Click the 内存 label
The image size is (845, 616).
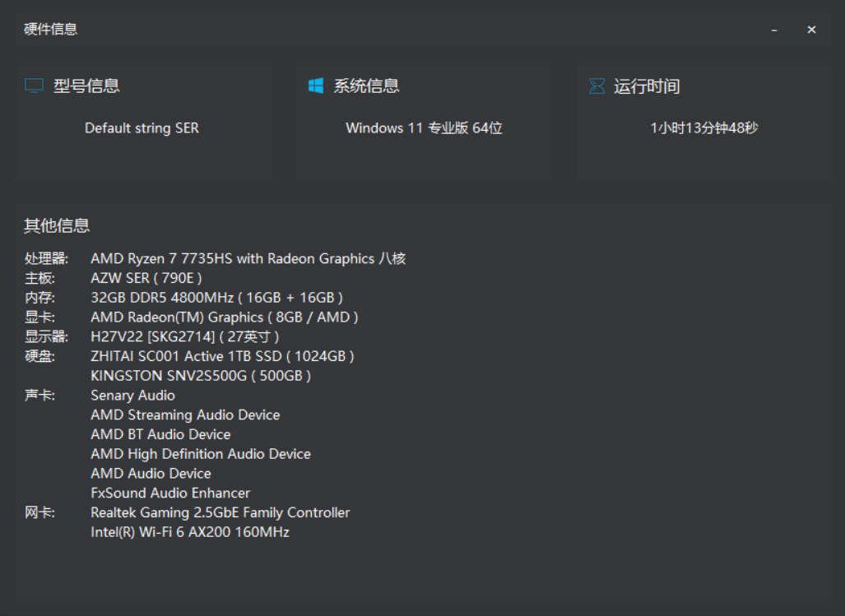coord(39,298)
